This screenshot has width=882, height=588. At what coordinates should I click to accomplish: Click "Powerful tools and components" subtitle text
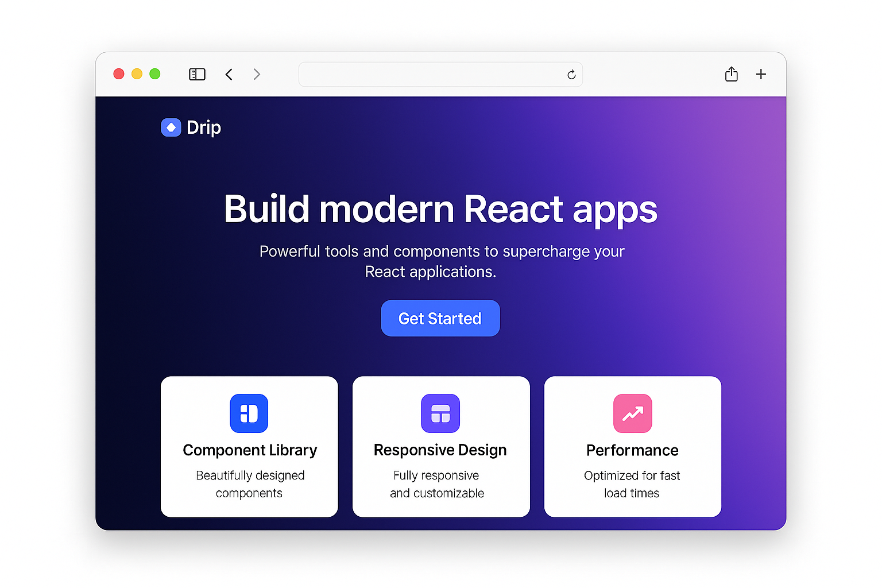coord(440,261)
